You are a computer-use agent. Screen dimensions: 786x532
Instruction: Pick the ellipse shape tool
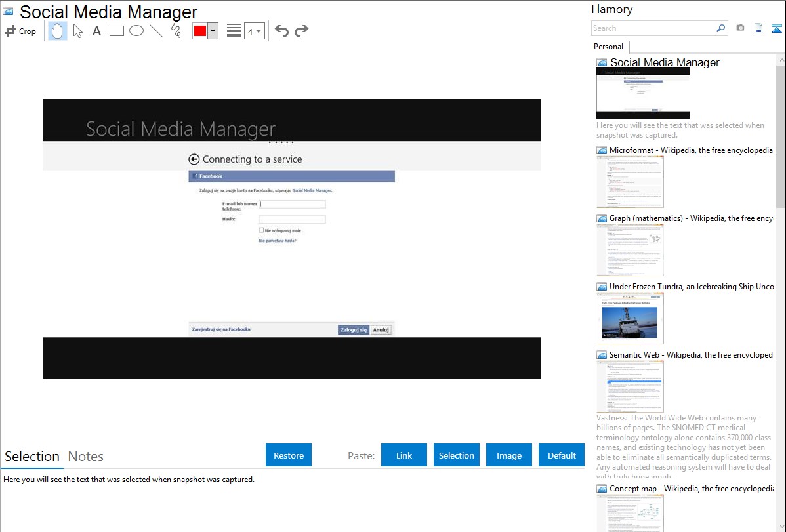tap(136, 31)
